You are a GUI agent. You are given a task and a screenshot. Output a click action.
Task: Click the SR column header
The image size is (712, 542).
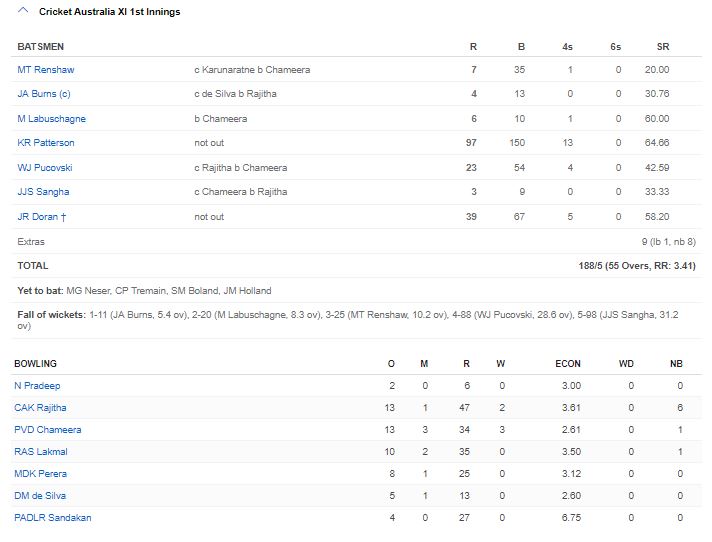coord(663,47)
